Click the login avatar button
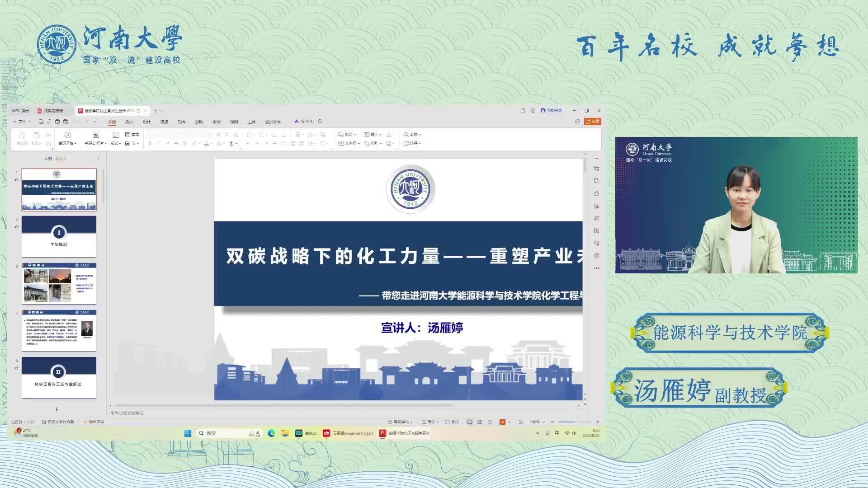868x488 pixels. click(x=552, y=111)
